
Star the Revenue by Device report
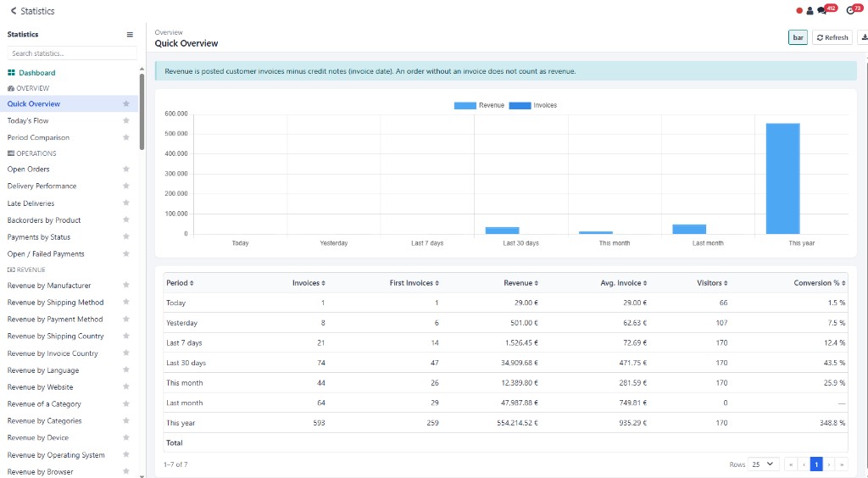tap(126, 437)
